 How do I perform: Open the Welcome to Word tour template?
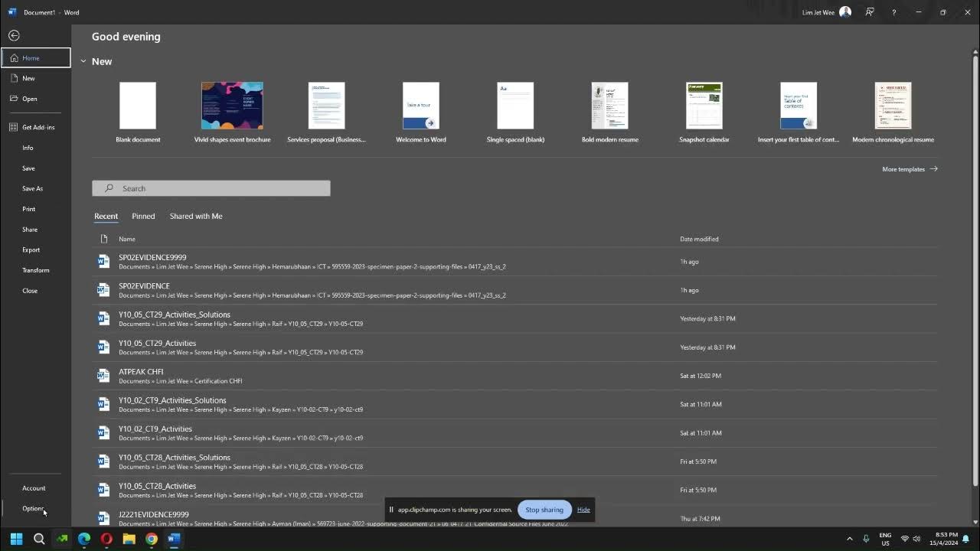pos(421,112)
